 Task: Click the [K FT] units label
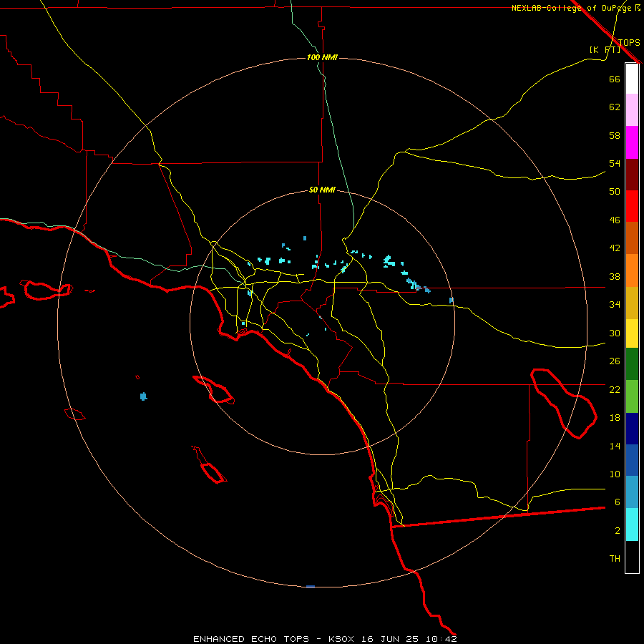tap(605, 49)
